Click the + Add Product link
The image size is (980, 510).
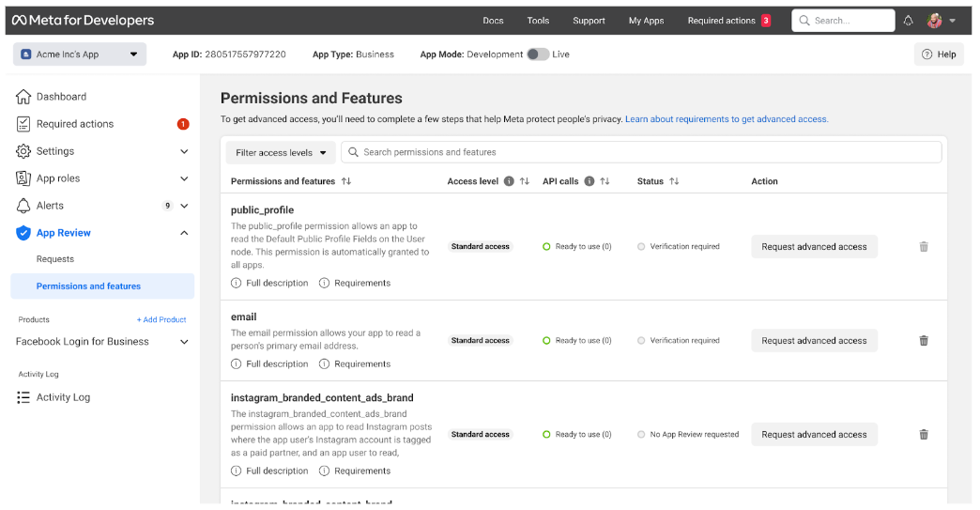coord(161,319)
